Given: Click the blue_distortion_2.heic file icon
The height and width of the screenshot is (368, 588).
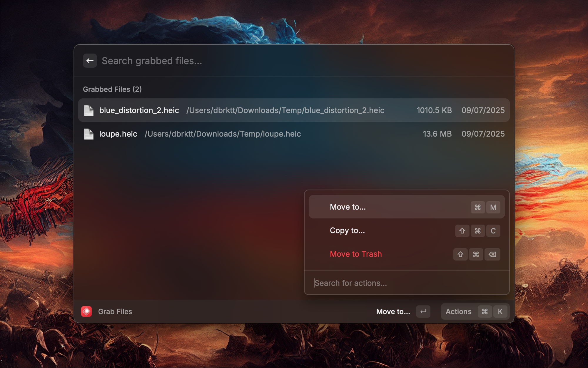Looking at the screenshot, I should tap(88, 110).
